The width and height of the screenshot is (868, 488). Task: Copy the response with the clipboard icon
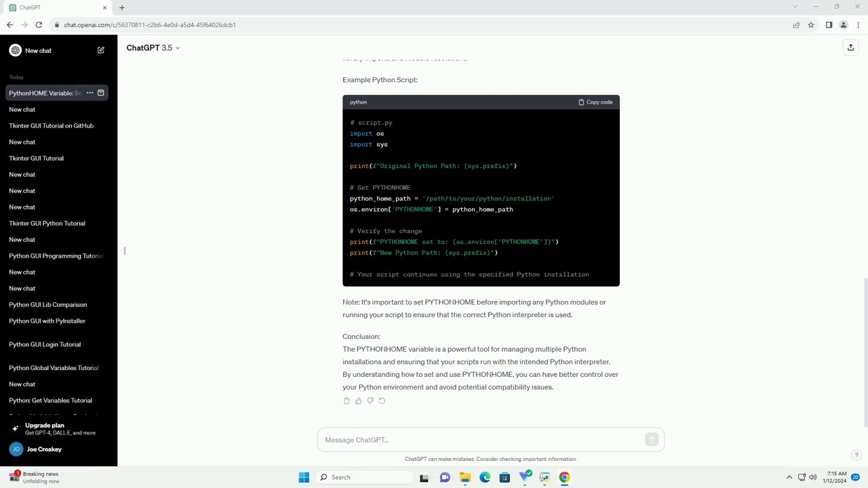click(x=347, y=401)
